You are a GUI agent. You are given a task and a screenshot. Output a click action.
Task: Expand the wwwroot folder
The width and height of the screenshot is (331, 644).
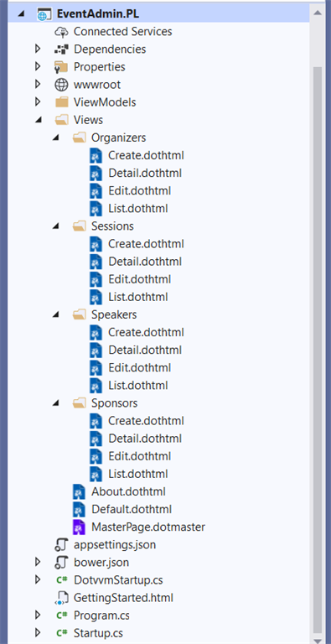click(39, 84)
